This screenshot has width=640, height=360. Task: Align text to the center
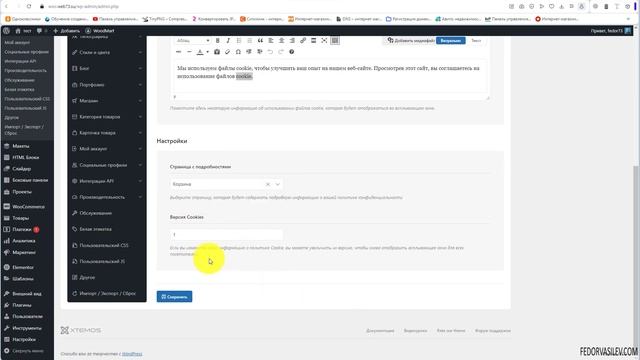(x=281, y=40)
